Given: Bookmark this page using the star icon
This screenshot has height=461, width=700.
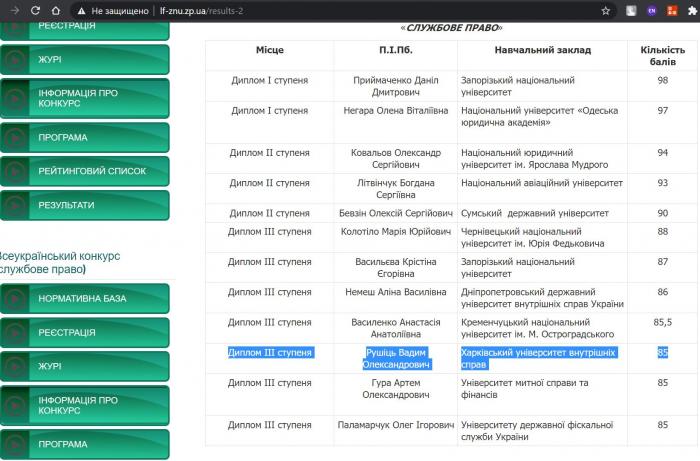Looking at the screenshot, I should click(x=606, y=10).
